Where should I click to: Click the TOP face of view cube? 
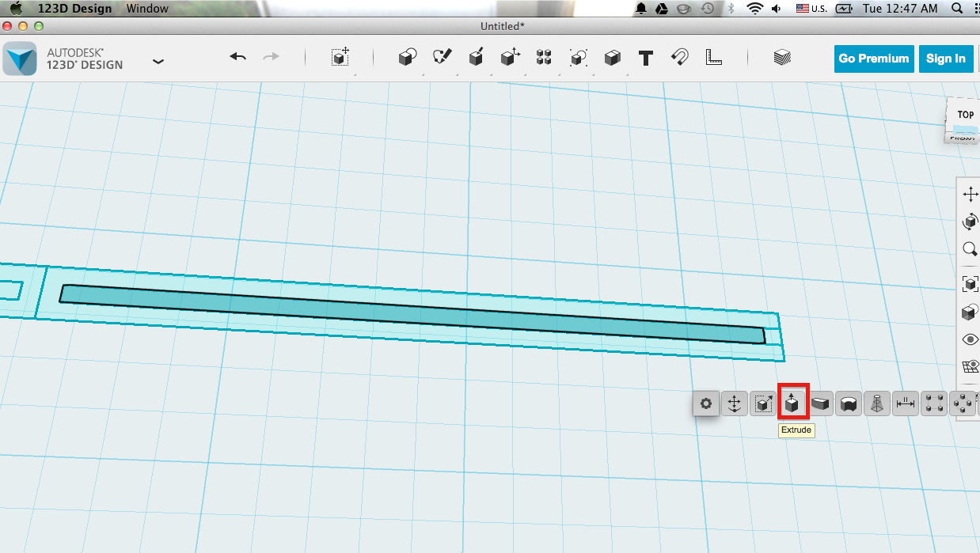pos(965,116)
